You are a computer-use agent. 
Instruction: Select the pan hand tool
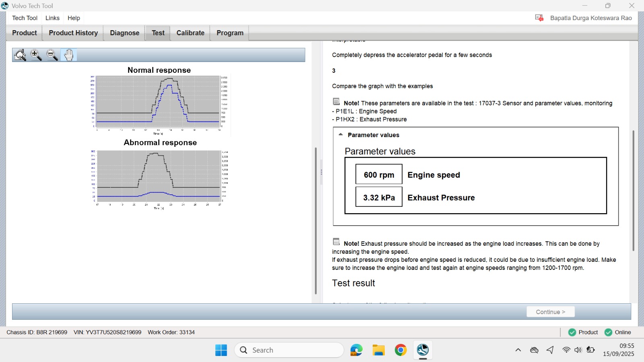coord(69,55)
